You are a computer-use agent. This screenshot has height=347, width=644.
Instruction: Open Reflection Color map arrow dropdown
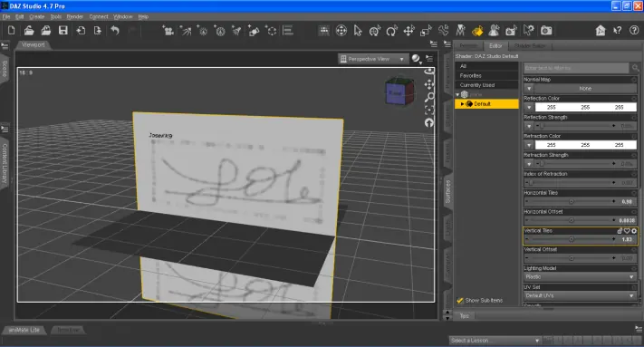pos(529,107)
